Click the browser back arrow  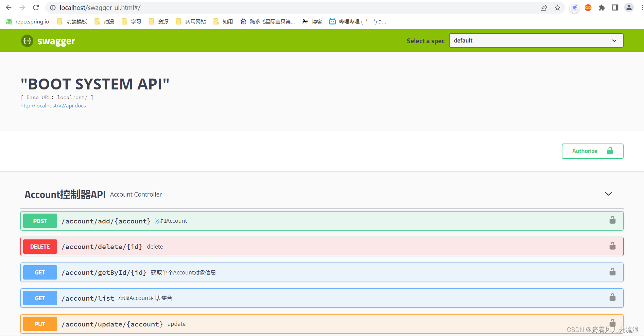[8, 7]
